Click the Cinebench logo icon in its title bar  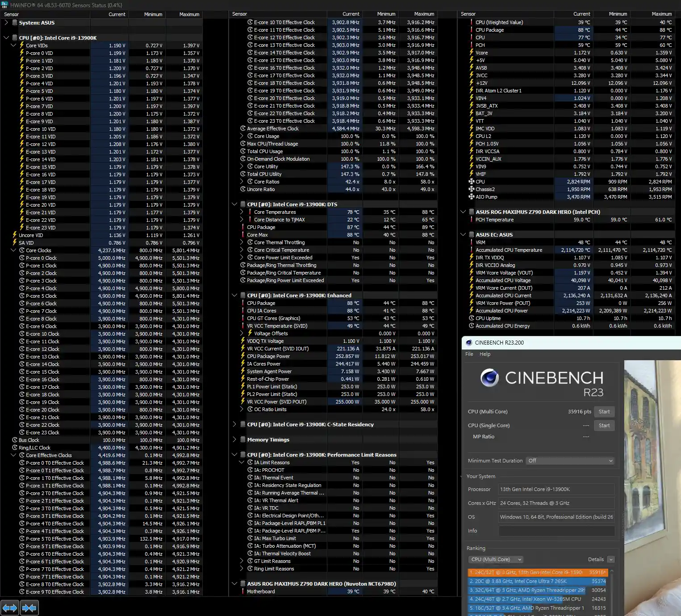click(x=469, y=343)
